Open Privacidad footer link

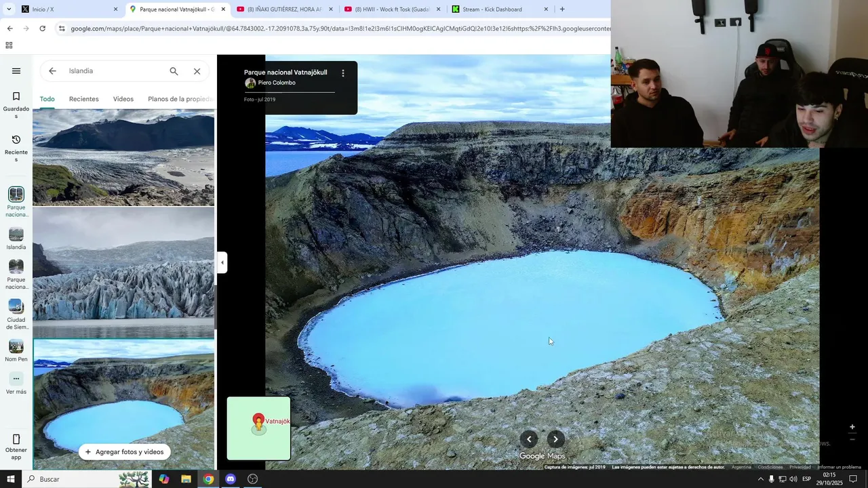(800, 467)
